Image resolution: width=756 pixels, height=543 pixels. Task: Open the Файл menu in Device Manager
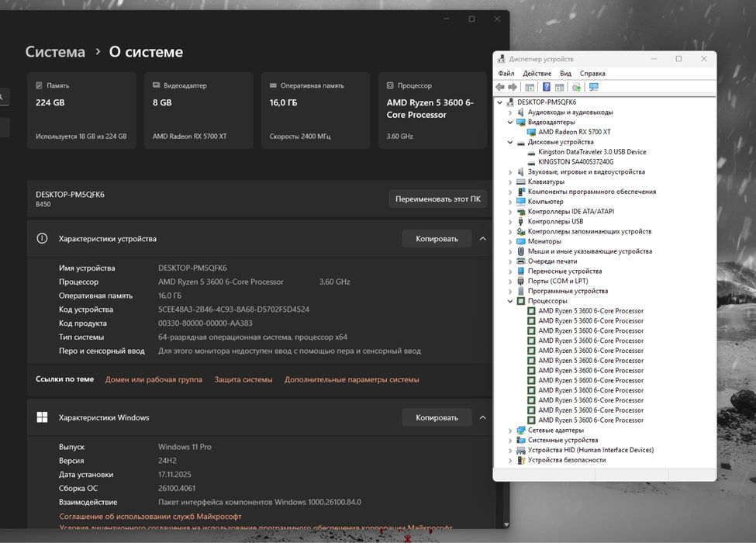click(506, 73)
